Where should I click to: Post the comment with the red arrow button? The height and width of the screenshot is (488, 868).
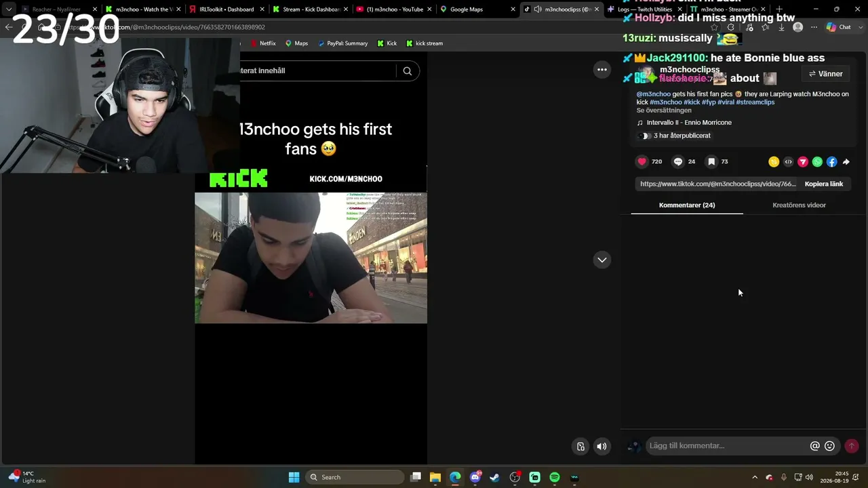[852, 446]
